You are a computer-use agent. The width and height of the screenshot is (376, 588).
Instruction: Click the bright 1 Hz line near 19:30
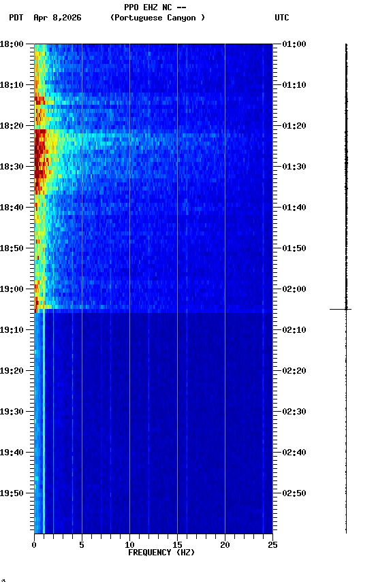click(x=44, y=412)
